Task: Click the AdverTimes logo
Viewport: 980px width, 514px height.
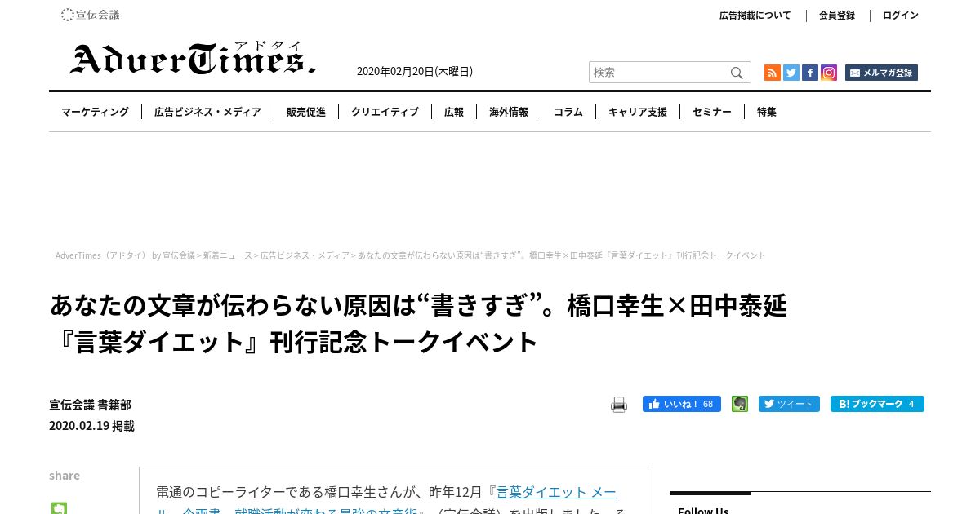Action: (x=193, y=58)
